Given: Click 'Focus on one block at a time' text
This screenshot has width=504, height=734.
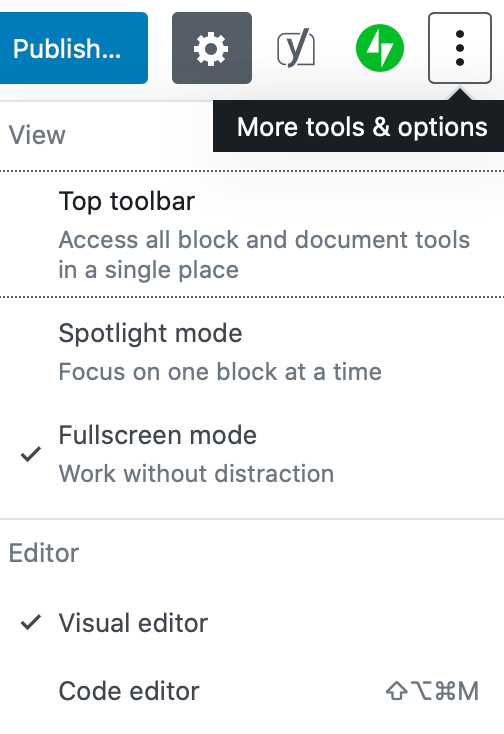Looking at the screenshot, I should 220,372.
